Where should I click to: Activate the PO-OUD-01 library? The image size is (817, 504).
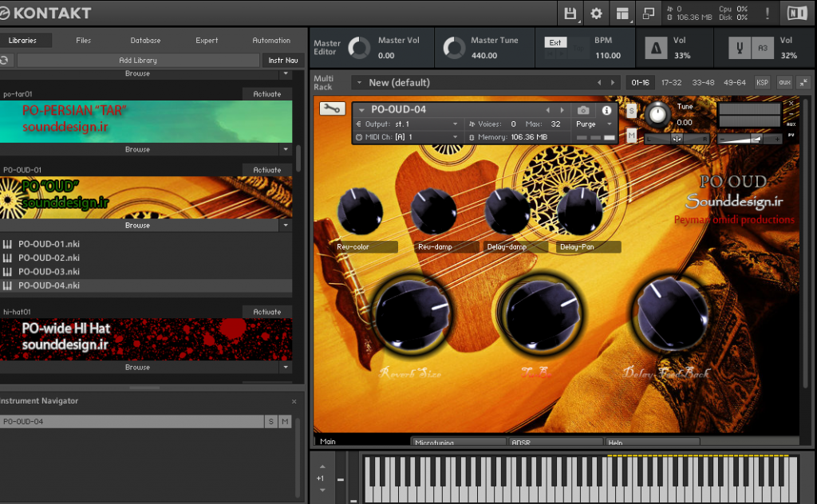tap(266, 170)
